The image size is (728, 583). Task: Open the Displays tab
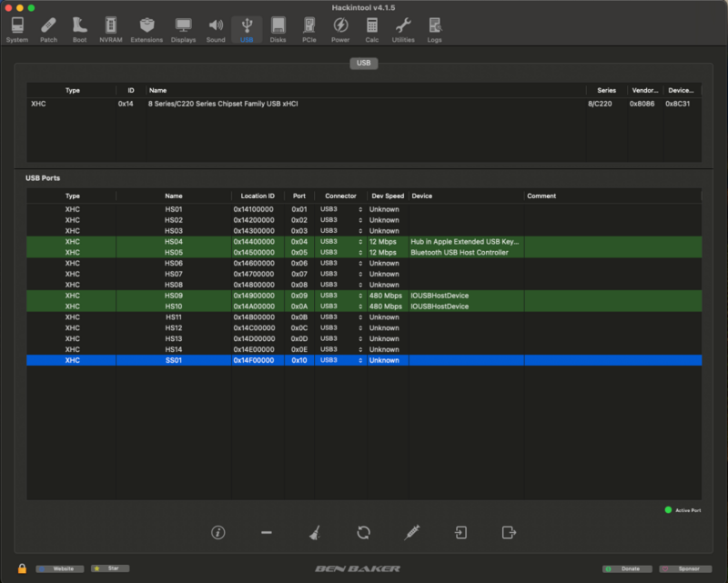184,29
